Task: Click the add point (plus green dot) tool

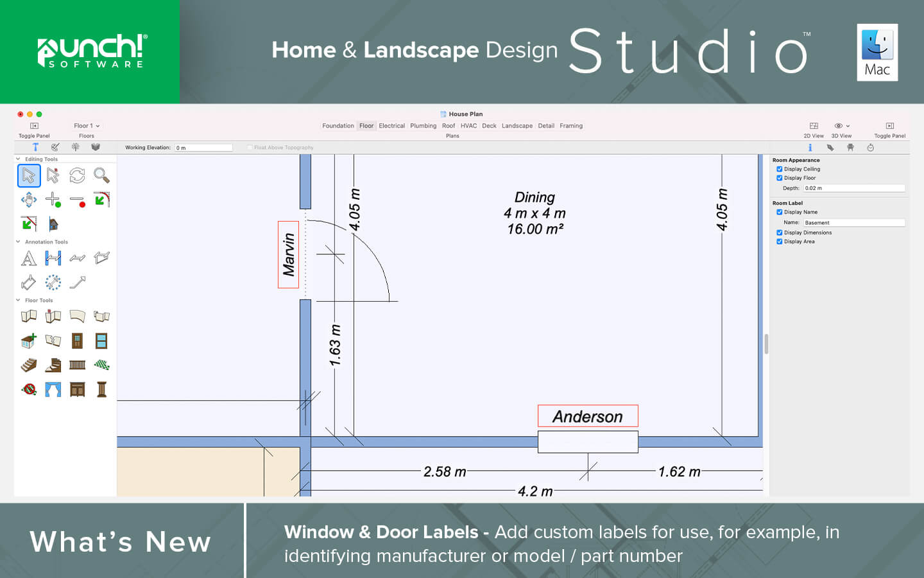Action: point(53,200)
